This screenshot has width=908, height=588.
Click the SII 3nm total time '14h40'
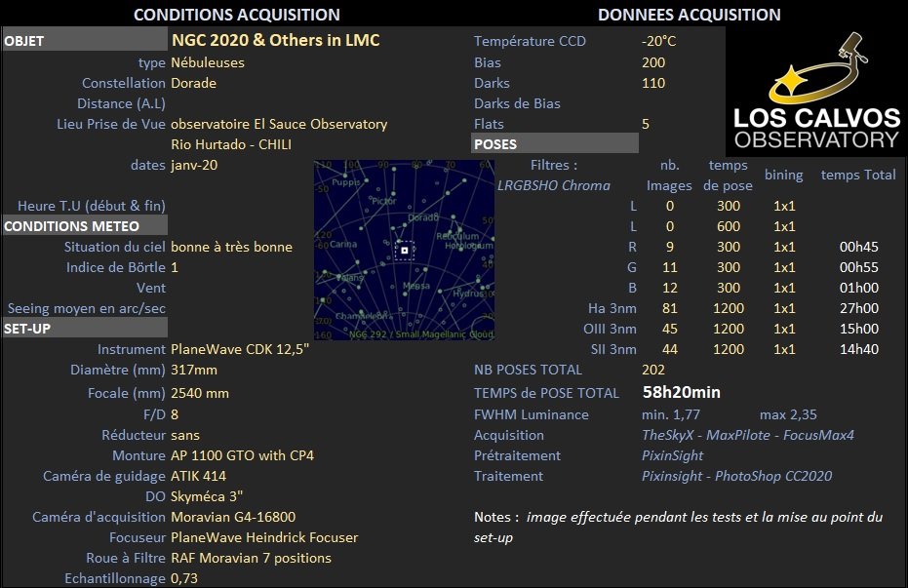point(859,349)
